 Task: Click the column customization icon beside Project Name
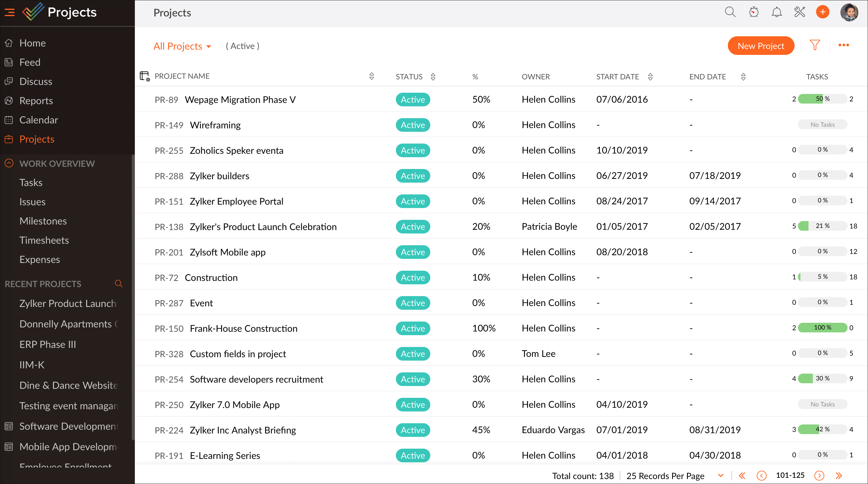(144, 76)
